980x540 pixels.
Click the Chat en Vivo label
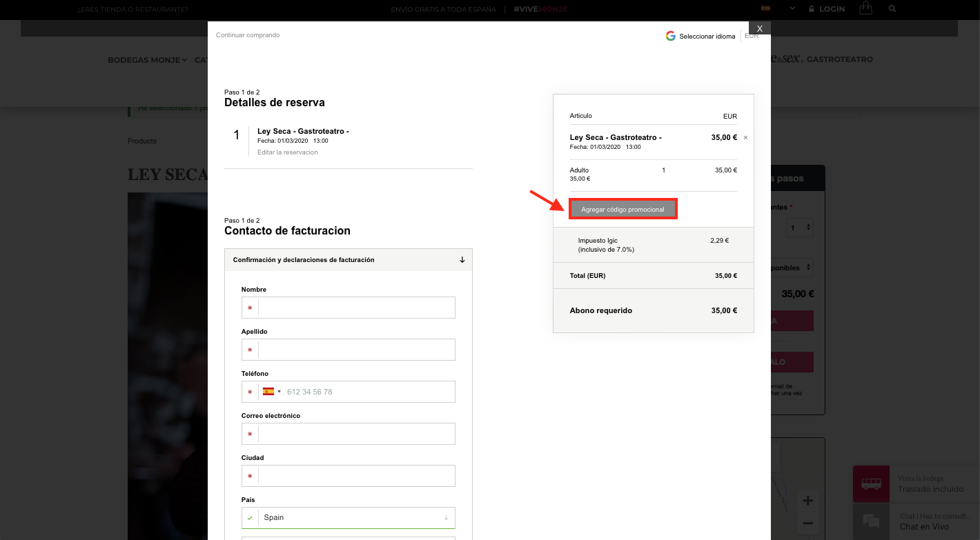coord(924,527)
